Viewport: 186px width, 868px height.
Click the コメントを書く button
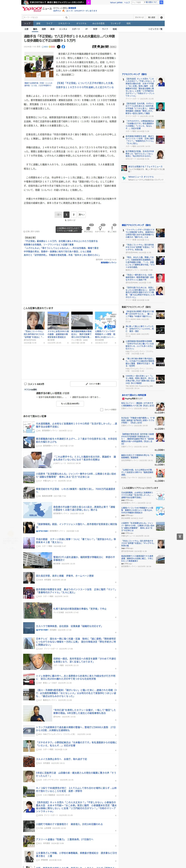click(x=93, y=384)
